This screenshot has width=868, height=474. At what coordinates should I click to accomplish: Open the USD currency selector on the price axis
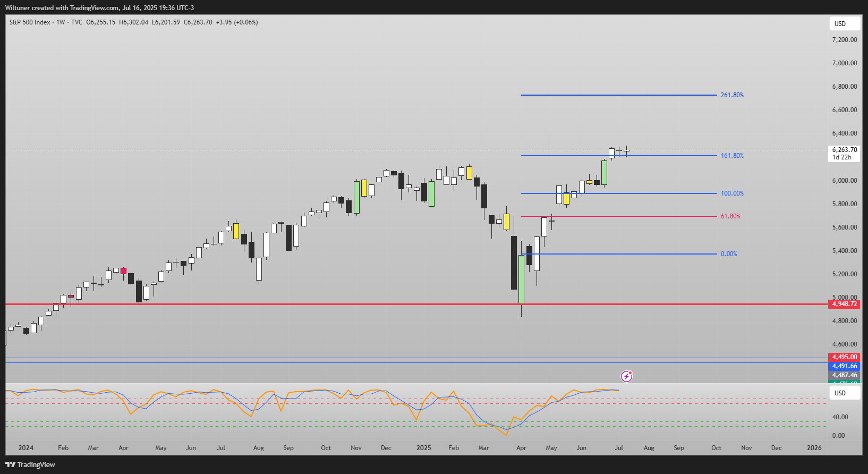tap(845, 23)
